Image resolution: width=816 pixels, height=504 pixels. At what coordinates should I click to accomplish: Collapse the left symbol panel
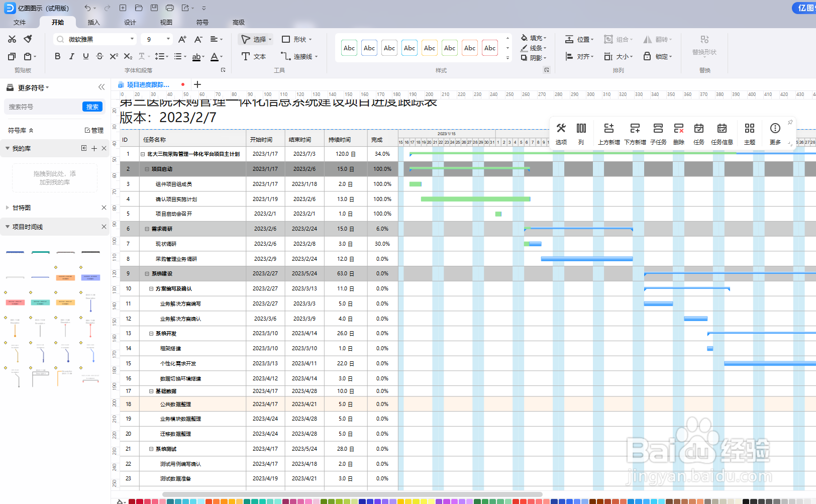click(101, 87)
